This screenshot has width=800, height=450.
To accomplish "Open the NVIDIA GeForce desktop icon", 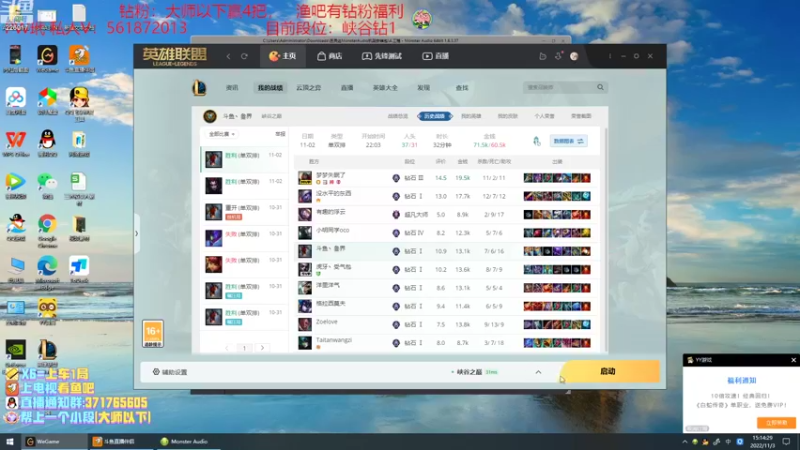I will (16, 354).
